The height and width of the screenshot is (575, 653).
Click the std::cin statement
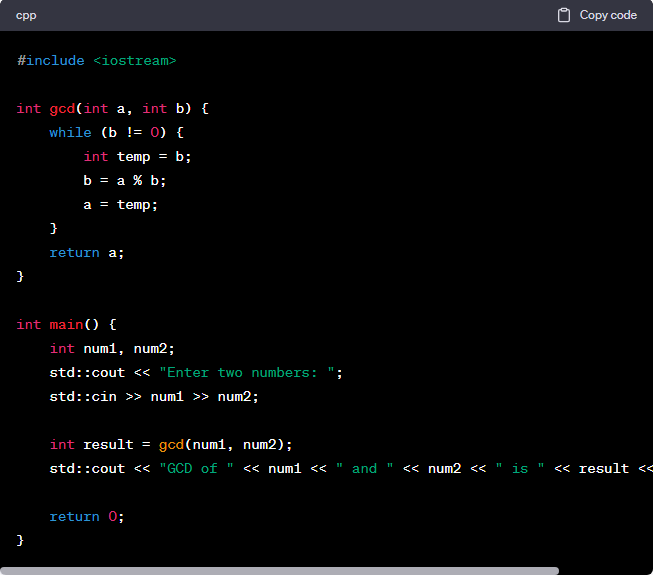click(x=154, y=397)
